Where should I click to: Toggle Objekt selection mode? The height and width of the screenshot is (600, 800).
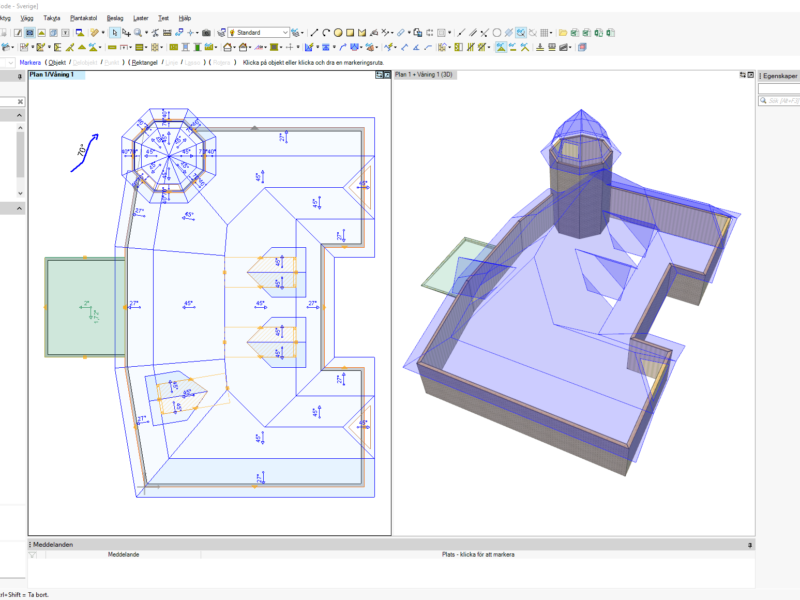57,62
